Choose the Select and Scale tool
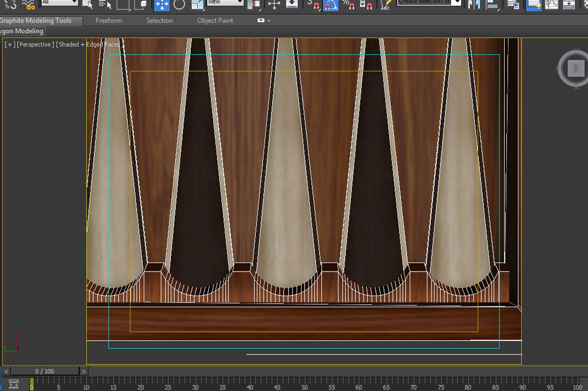Screen dimensions: 588x391 pos(197,4)
